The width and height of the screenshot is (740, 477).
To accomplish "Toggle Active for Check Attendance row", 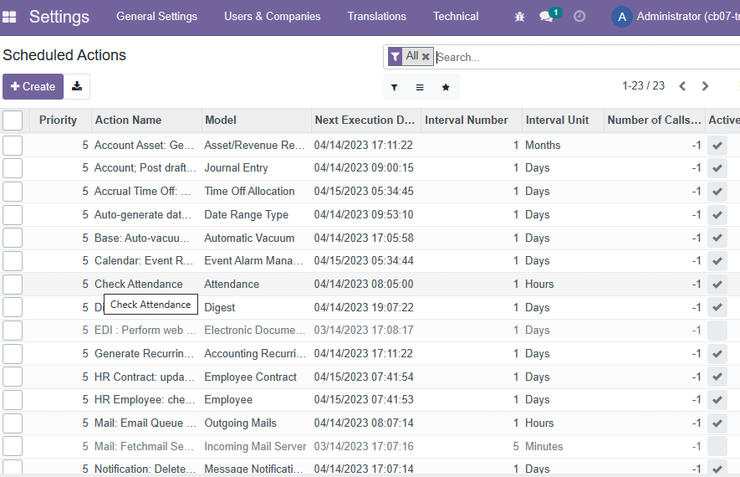I will [x=717, y=285].
